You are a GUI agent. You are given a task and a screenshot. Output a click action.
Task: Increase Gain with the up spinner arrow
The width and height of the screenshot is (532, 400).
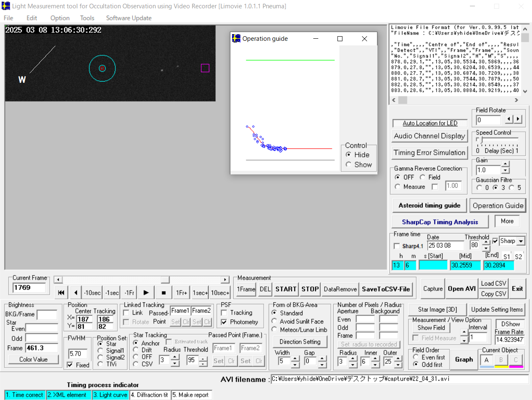505,164
